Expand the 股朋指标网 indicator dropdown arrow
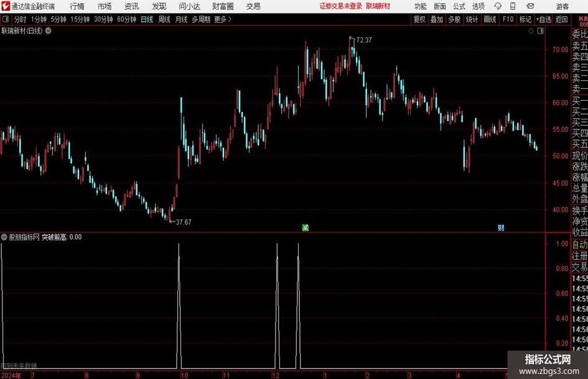This screenshot has height=379, width=588. [4, 237]
